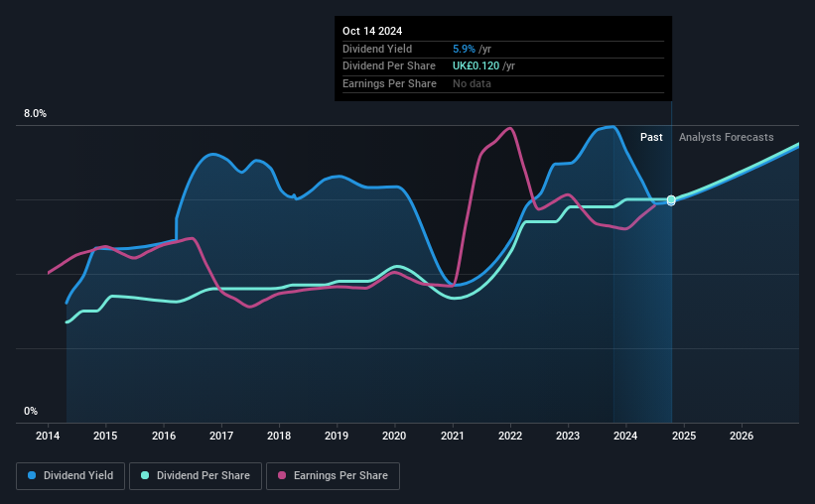Click the 2015 x-axis label
Image resolution: width=815 pixels, height=504 pixels.
(x=105, y=436)
